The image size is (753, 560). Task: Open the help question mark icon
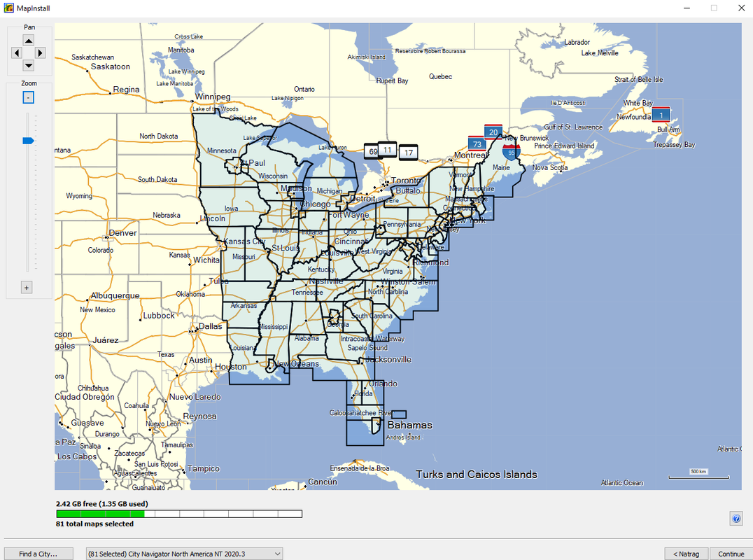[x=736, y=518]
